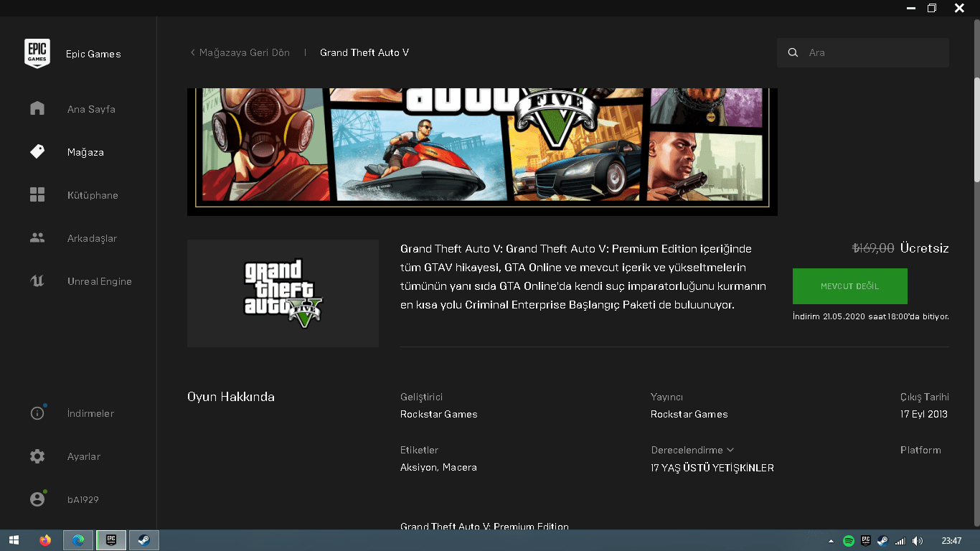This screenshot has height=551, width=980.
Task: Click the GTA V banner artwork
Action: [482, 151]
